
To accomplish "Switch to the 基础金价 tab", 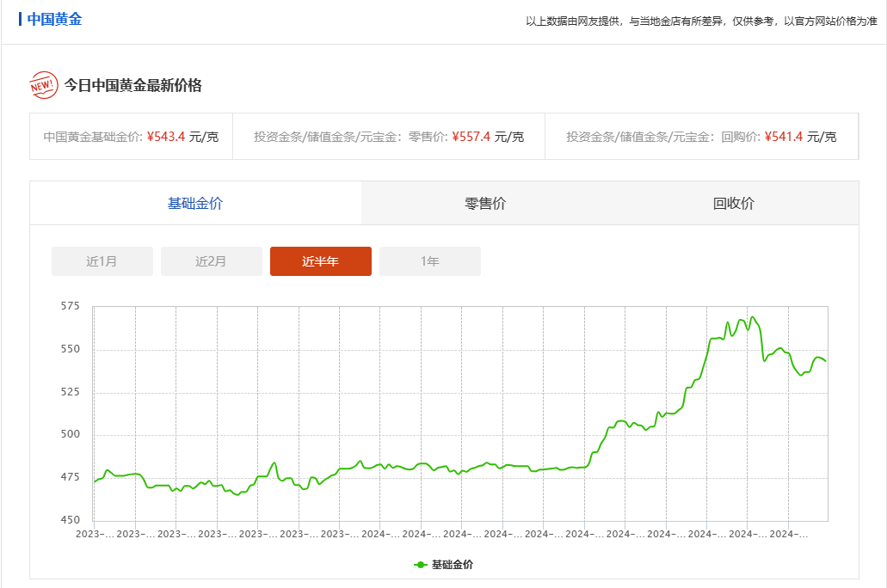I will pos(195,204).
